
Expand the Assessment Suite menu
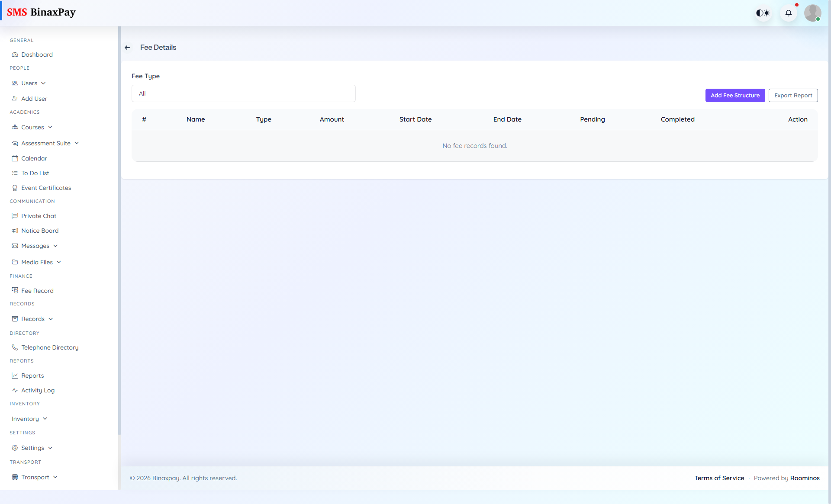(x=46, y=143)
